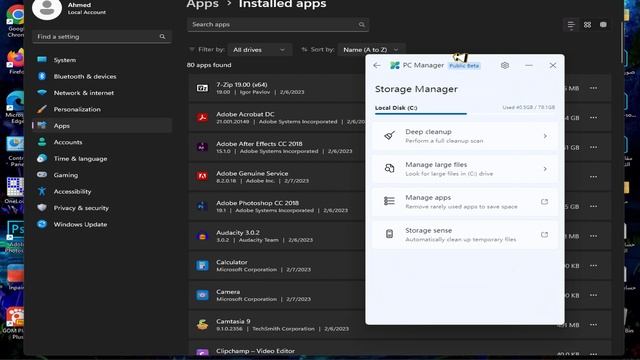Screen dimensions: 640x360
Task: Open Privacy & security settings
Action: click(x=102, y=208)
